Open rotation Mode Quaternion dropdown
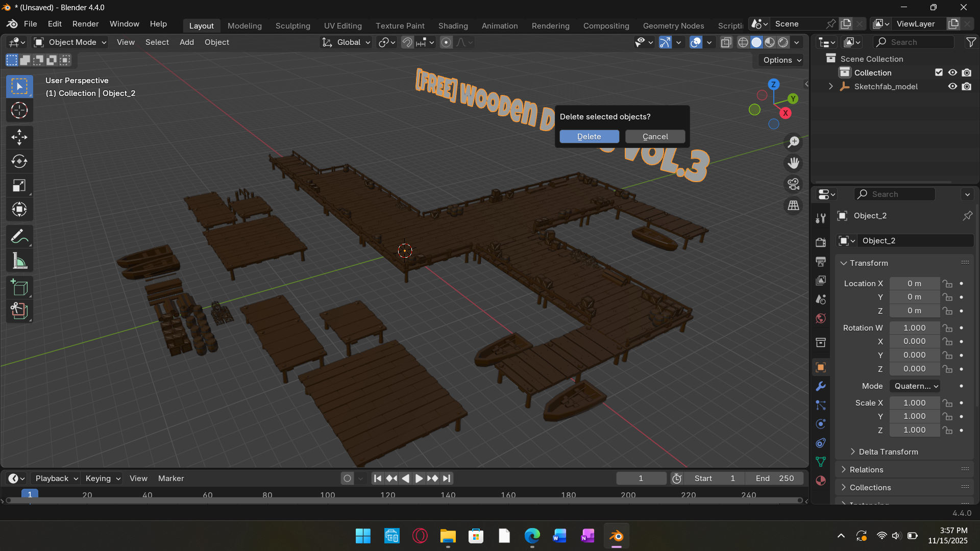The height and width of the screenshot is (551, 980). point(915,386)
